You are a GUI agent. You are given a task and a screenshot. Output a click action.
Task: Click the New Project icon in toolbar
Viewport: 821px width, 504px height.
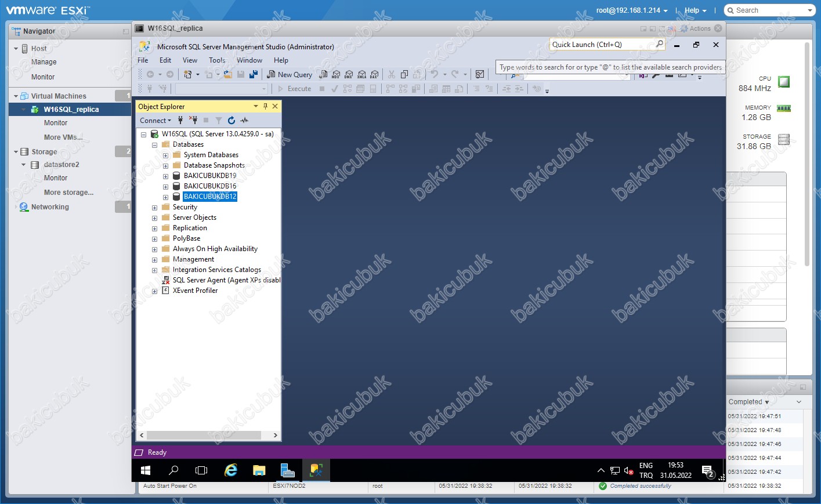point(187,74)
